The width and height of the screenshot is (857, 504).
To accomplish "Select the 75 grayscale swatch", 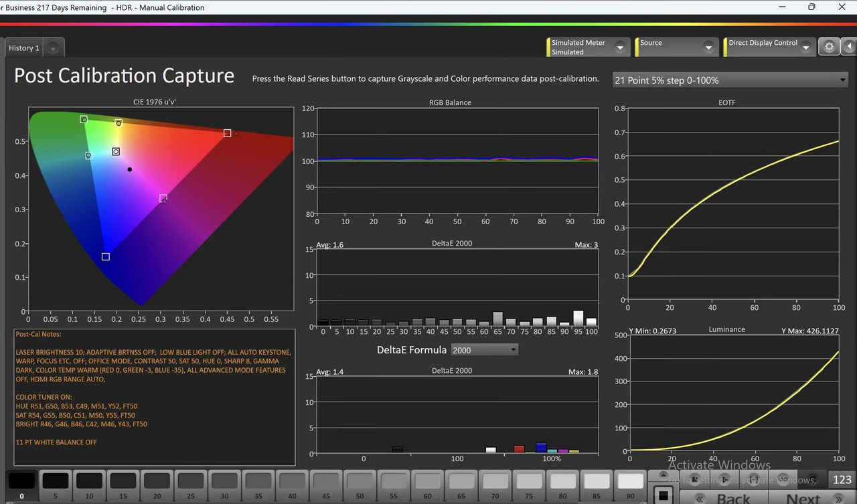I will [x=529, y=485].
